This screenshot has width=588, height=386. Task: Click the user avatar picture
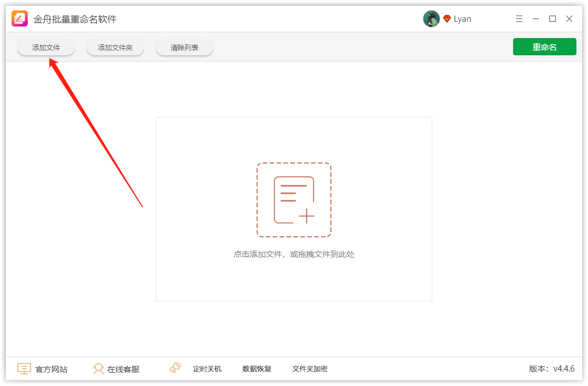(431, 18)
